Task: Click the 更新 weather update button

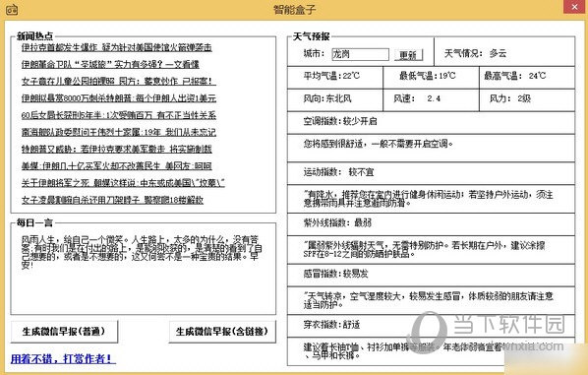Action: 408,55
